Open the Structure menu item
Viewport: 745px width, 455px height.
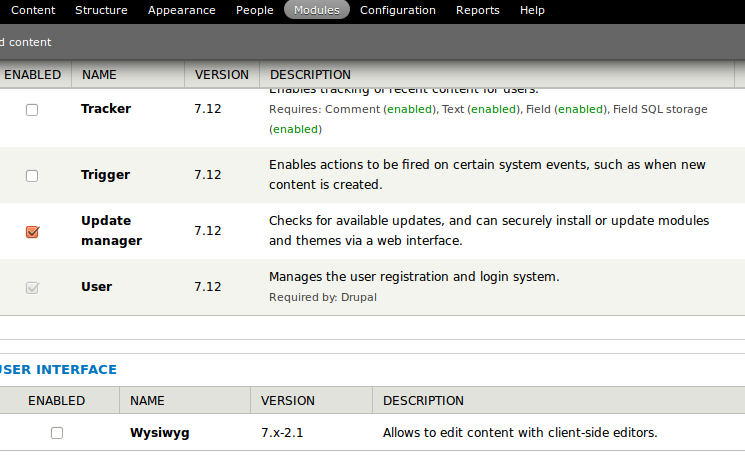click(x=101, y=10)
